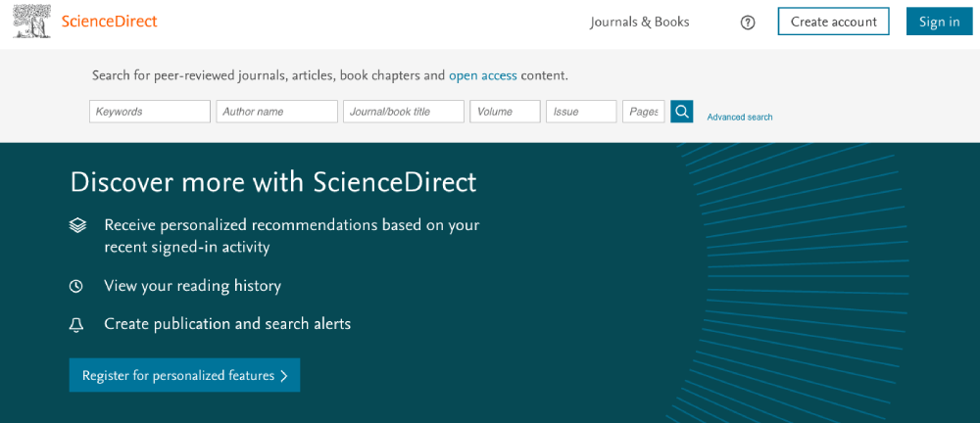Screen dimensions: 980x423
Task: Click into the Author name field
Action: coord(276,112)
